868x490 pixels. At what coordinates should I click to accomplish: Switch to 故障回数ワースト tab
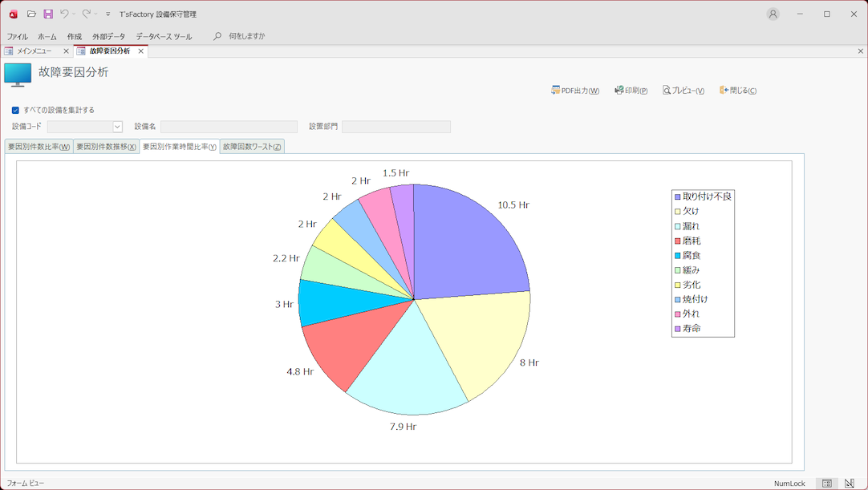[x=252, y=147]
